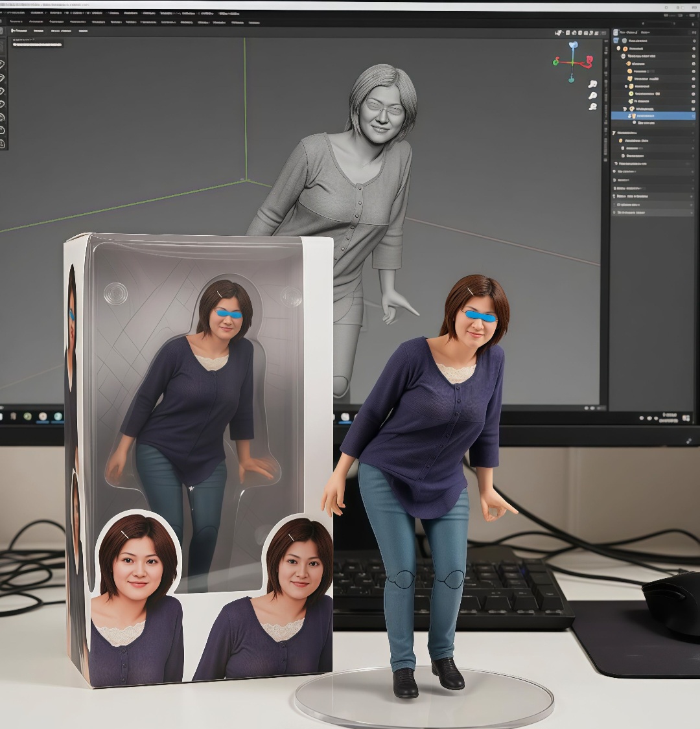Image resolution: width=700 pixels, height=729 pixels.
Task: Expand the first collapsed section below the outliner
Action: pyautogui.click(x=614, y=132)
